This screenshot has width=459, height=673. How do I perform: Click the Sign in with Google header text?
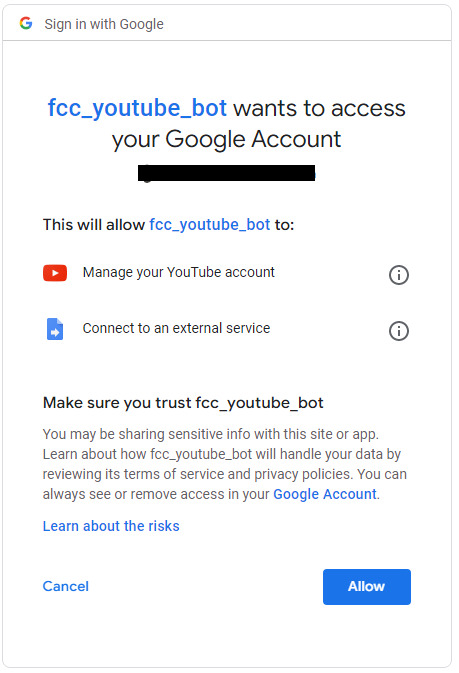[104, 24]
